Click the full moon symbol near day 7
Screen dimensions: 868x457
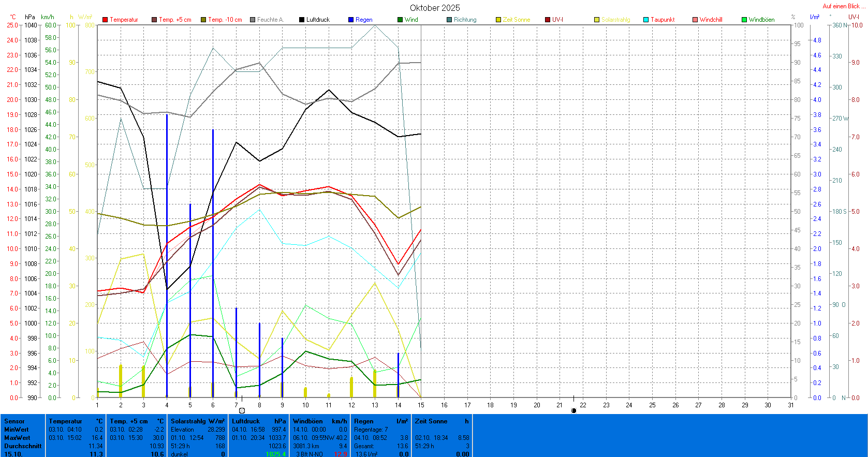[242, 410]
